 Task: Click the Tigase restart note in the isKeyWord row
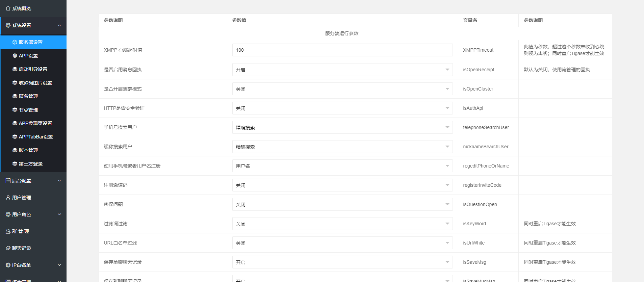pyautogui.click(x=550, y=224)
